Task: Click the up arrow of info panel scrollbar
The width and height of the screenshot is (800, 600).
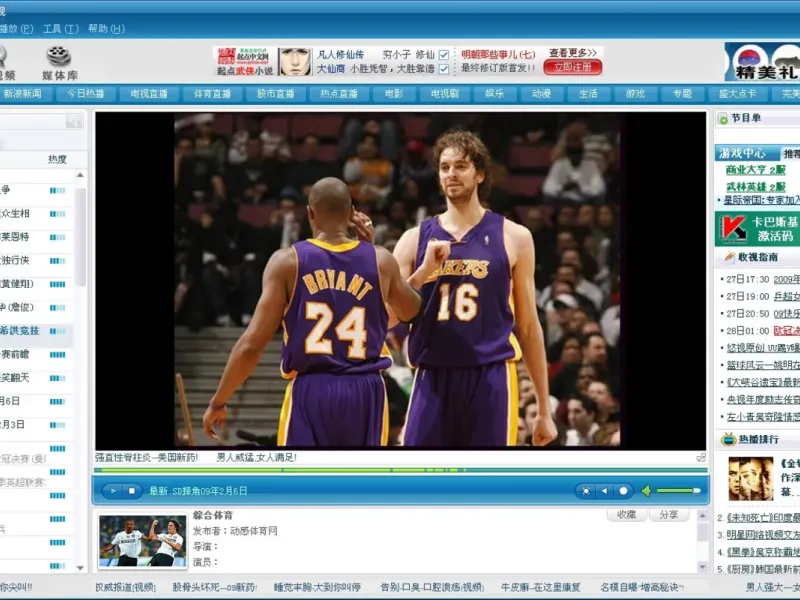Action: point(703,516)
